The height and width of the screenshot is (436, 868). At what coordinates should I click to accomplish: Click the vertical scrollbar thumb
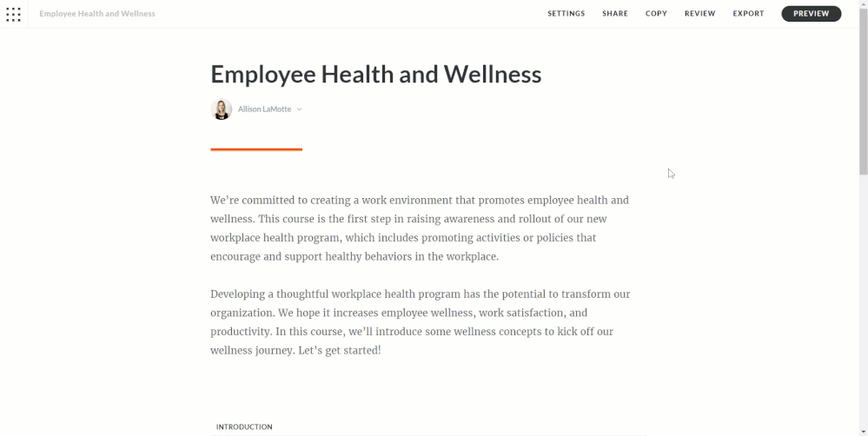pyautogui.click(x=863, y=87)
